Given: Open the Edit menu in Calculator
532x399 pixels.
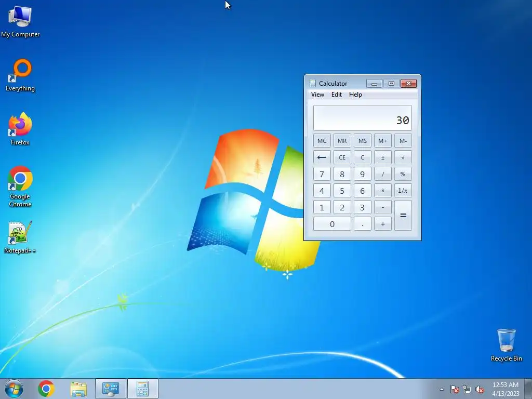Looking at the screenshot, I should click(x=337, y=95).
